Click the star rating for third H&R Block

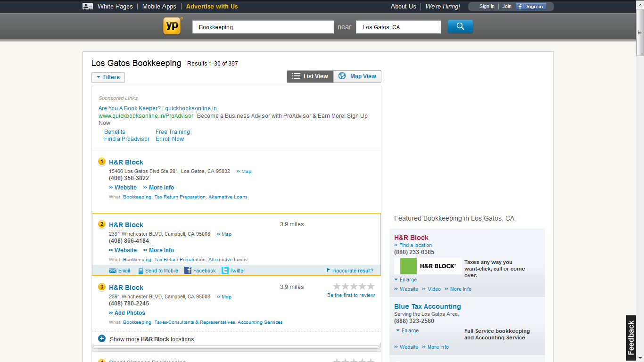(x=354, y=286)
